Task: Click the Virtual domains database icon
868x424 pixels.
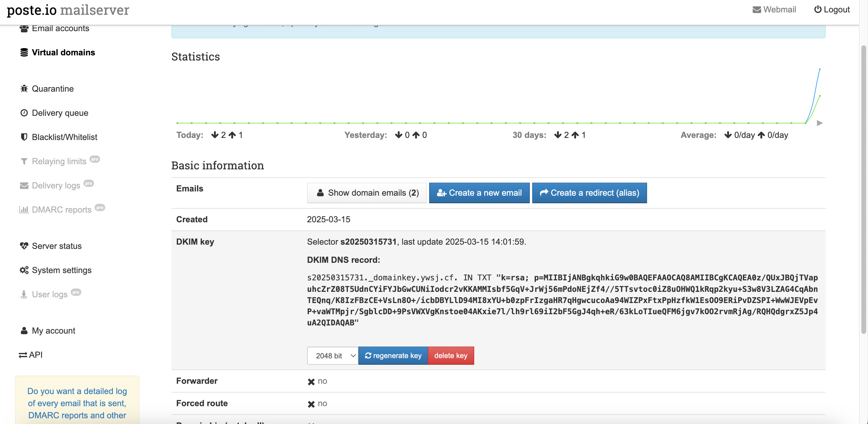Action: (x=24, y=53)
